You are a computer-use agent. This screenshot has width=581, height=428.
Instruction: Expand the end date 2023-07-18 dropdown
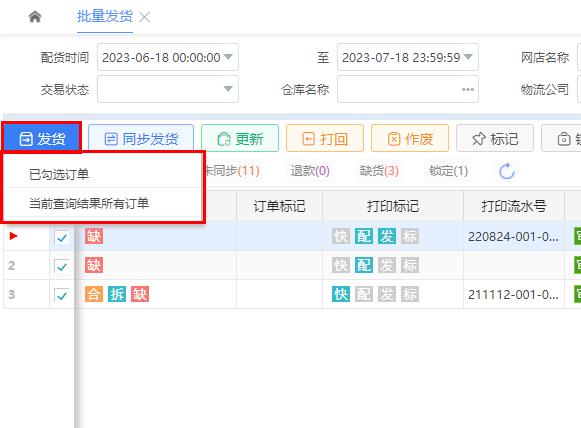point(468,57)
